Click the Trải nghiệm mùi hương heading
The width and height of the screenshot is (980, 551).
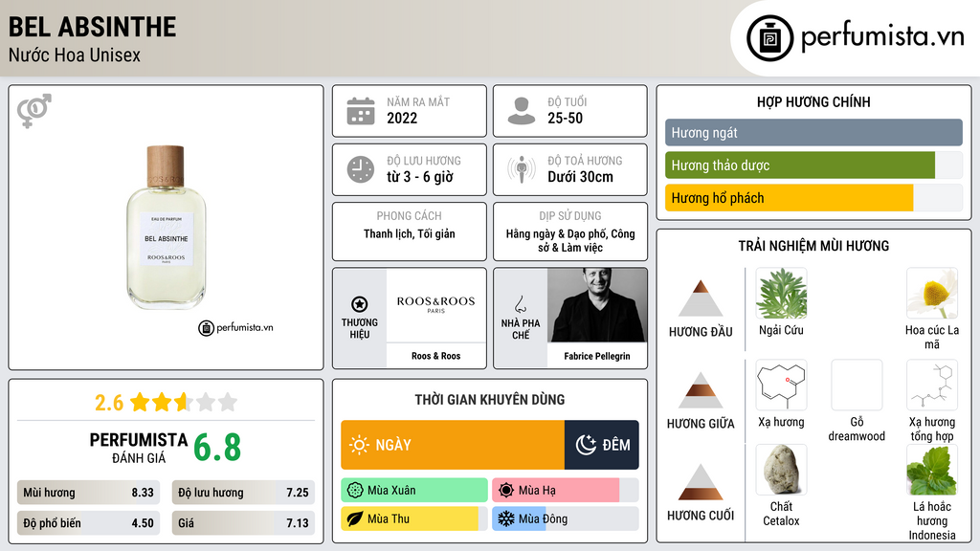coord(813,246)
